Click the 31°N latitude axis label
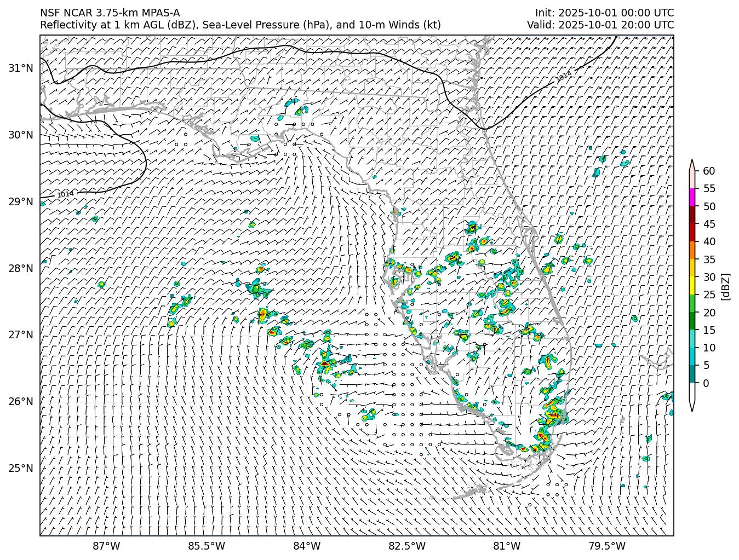The width and height of the screenshot is (739, 560). click(21, 68)
